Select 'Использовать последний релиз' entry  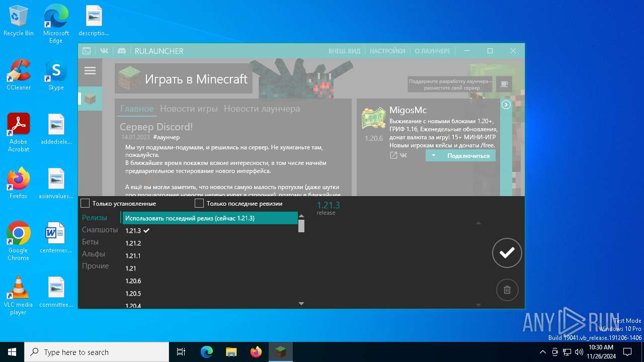[210, 218]
